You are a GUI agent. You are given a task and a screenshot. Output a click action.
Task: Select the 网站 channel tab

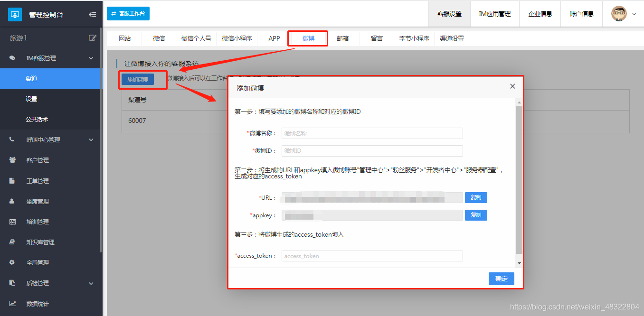(x=124, y=38)
